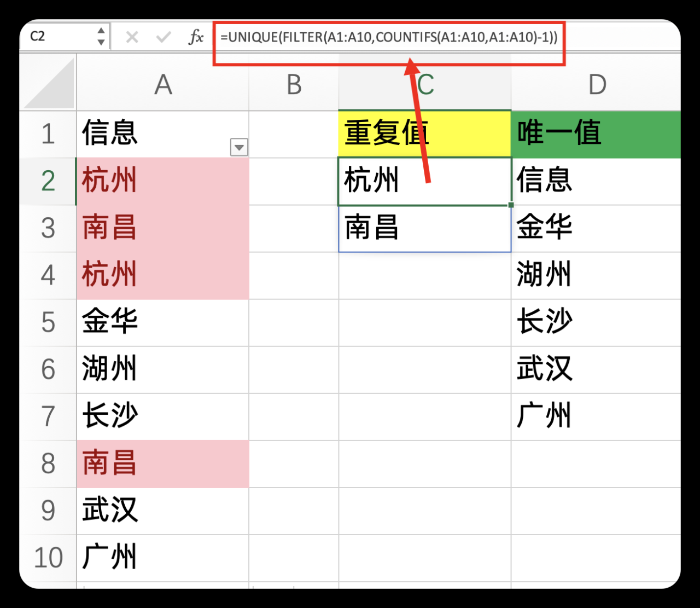Viewport: 700px width, 608px height.
Task: Select column D header
Action: [x=596, y=84]
